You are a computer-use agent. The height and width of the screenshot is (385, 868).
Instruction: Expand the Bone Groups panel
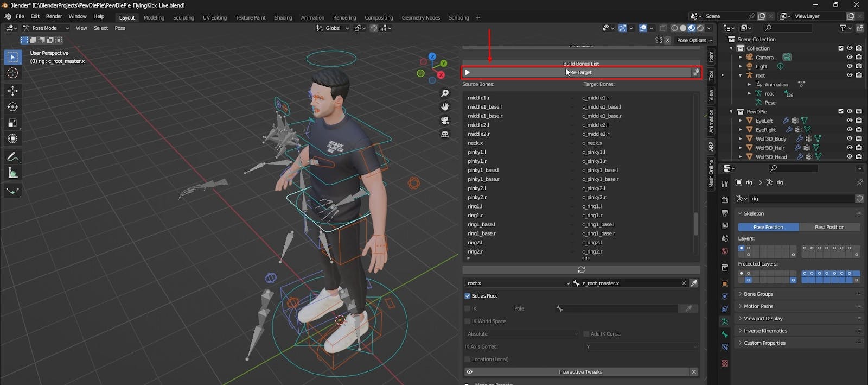(x=758, y=294)
